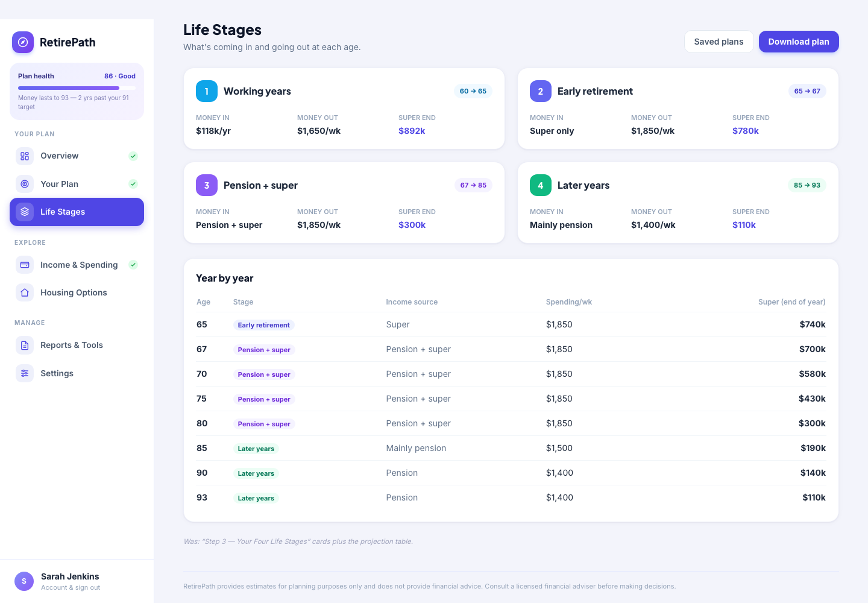Open the Overview menu item
Image resolution: width=868 pixels, height=603 pixels.
(x=77, y=156)
